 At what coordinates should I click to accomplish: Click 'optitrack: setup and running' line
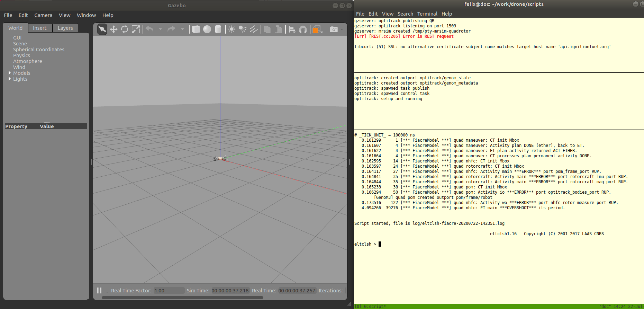point(388,99)
